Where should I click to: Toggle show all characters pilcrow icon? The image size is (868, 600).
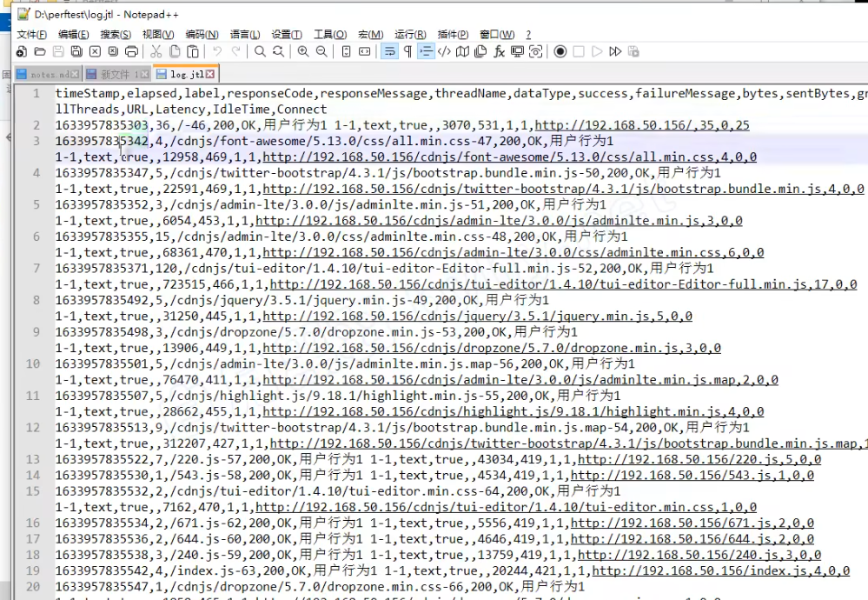pos(407,51)
